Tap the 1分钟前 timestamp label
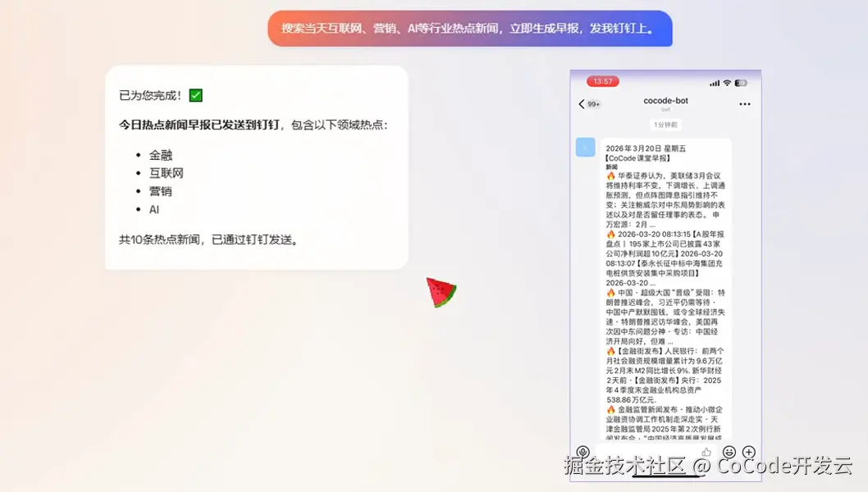The height and width of the screenshot is (492, 868). click(665, 124)
